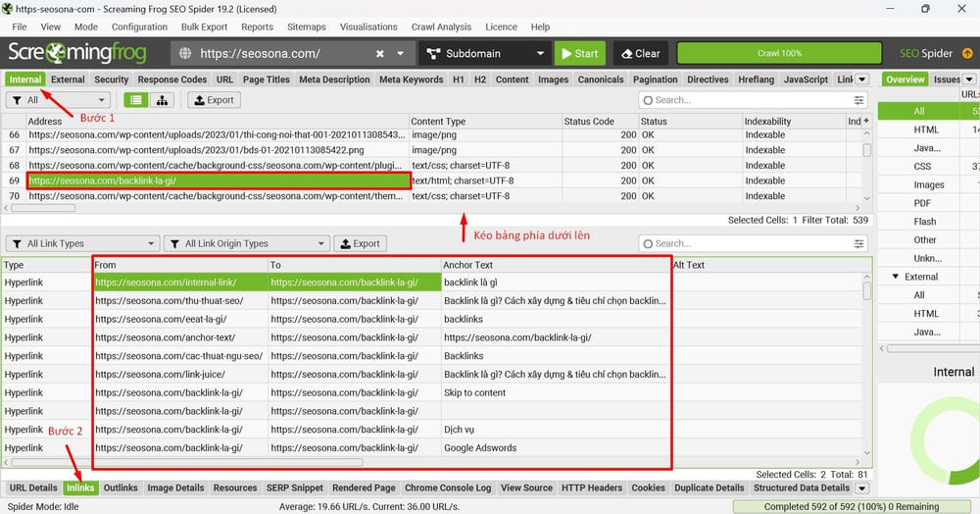The image size is (980, 514).
Task: Clear the URL field with the X icon
Action: point(379,54)
